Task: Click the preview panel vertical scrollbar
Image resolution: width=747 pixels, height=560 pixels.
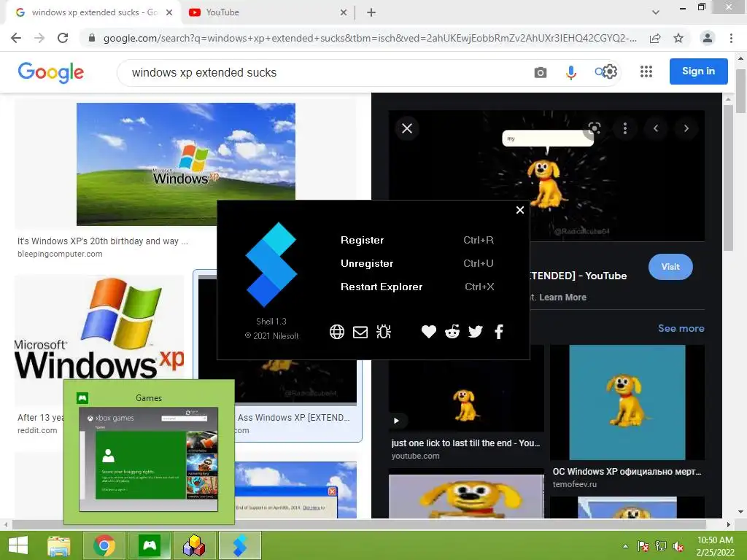Action: click(x=728, y=178)
